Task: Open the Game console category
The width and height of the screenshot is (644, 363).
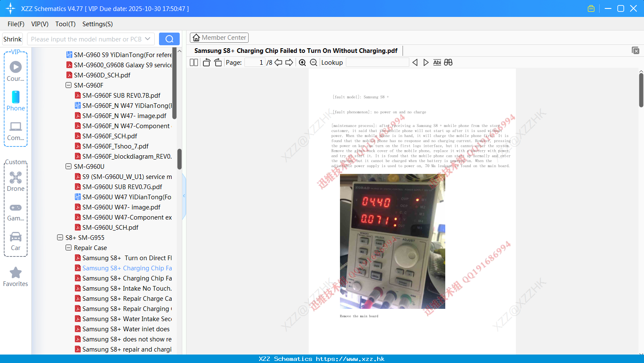Action: point(16,212)
